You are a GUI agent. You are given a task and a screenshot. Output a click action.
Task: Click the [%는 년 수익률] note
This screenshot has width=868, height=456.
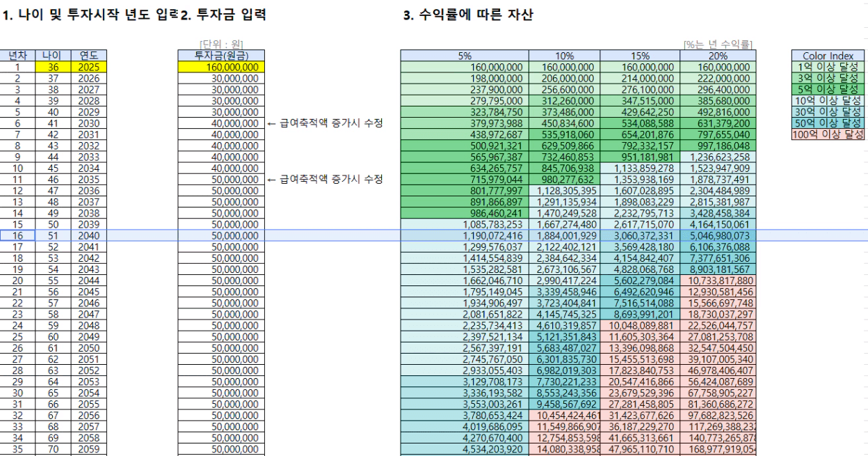718,45
